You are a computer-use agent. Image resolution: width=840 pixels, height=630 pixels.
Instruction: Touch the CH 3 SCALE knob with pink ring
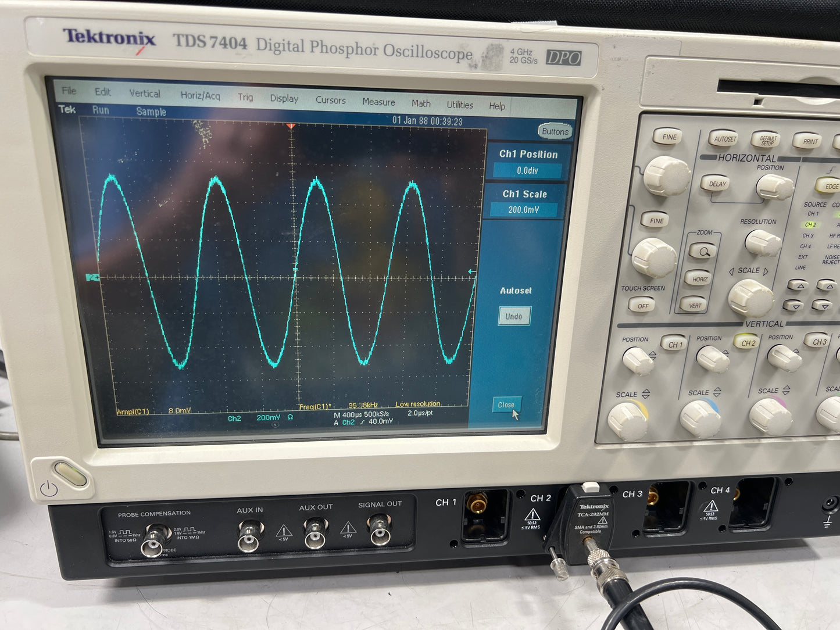coord(771,416)
